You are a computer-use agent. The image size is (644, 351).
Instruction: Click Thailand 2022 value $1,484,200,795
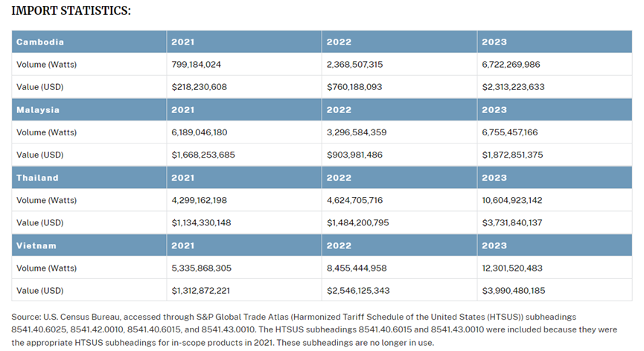(357, 222)
